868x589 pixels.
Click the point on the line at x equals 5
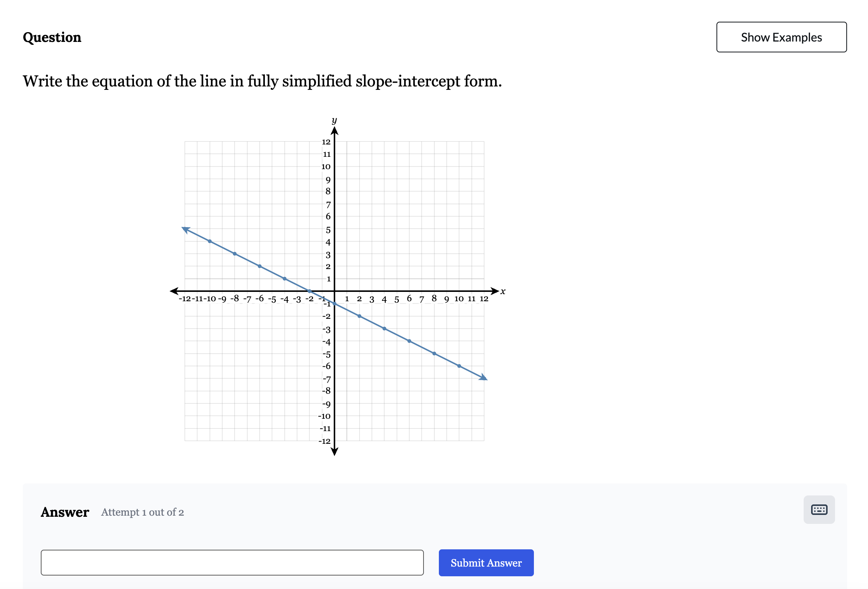[397, 335]
